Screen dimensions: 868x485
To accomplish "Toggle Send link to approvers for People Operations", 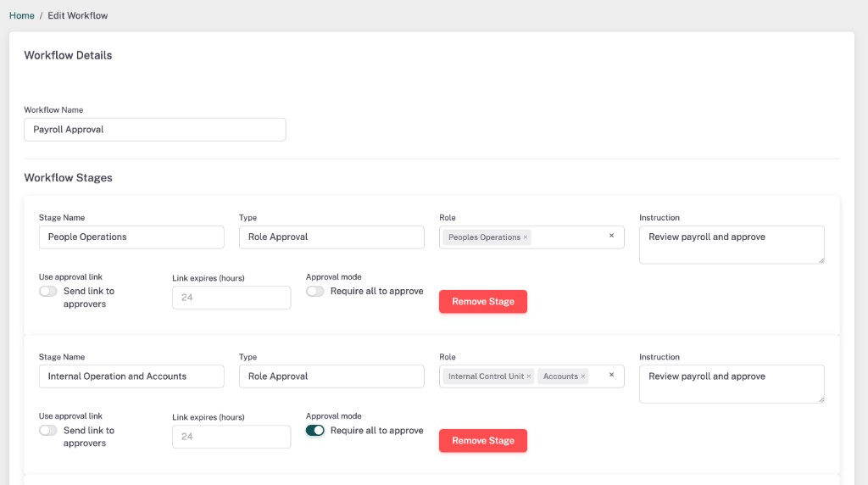I will coord(48,291).
